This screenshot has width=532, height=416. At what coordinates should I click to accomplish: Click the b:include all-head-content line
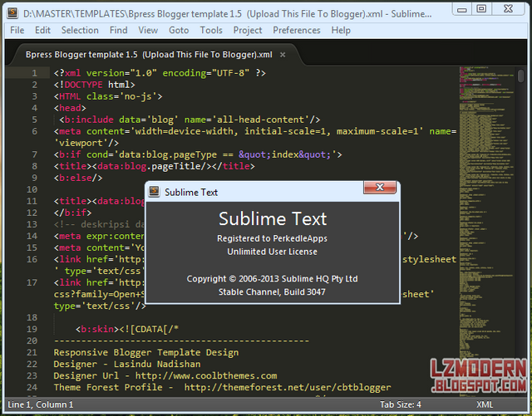tap(190, 120)
